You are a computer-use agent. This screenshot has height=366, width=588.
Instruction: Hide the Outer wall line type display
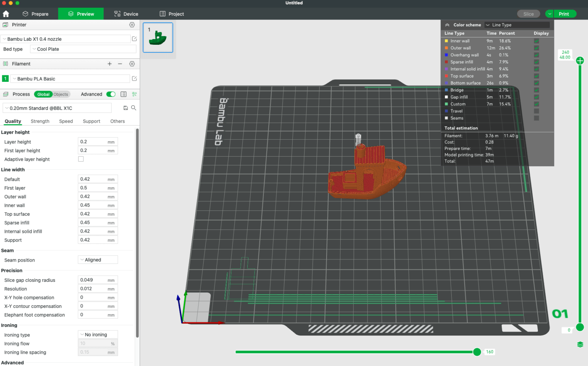pyautogui.click(x=536, y=48)
